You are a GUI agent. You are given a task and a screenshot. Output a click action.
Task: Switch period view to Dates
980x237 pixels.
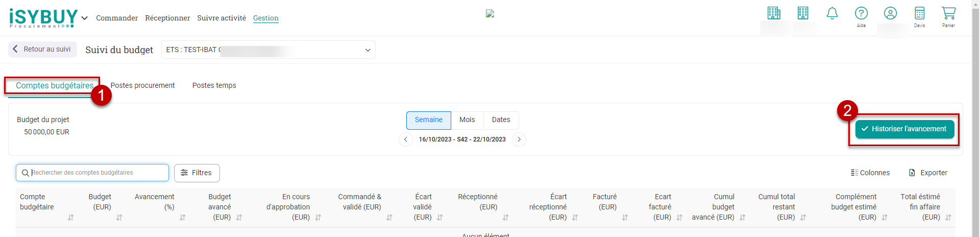pyautogui.click(x=501, y=120)
